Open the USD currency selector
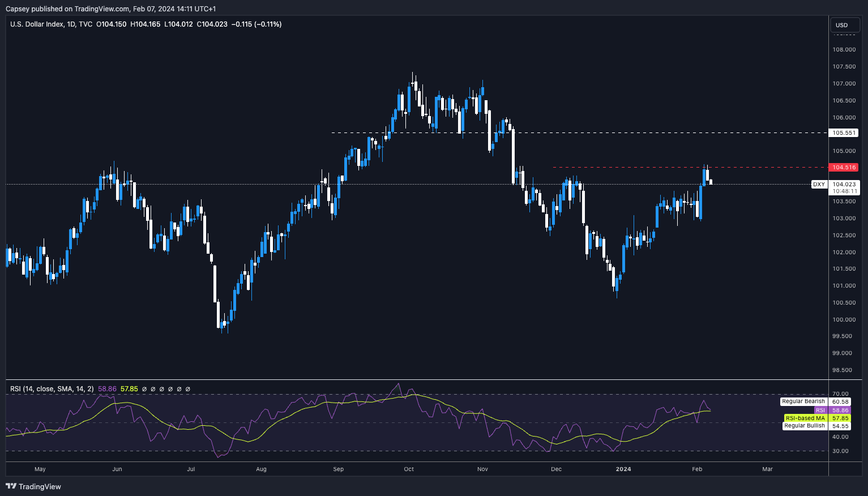 844,25
